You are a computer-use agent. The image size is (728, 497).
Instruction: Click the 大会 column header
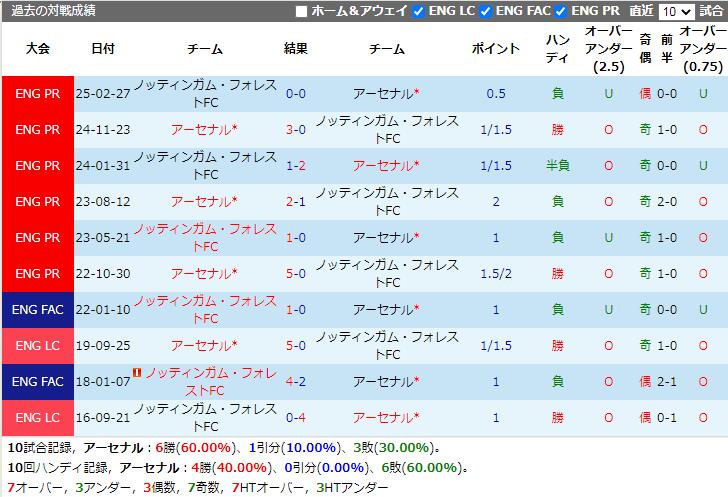point(38,49)
